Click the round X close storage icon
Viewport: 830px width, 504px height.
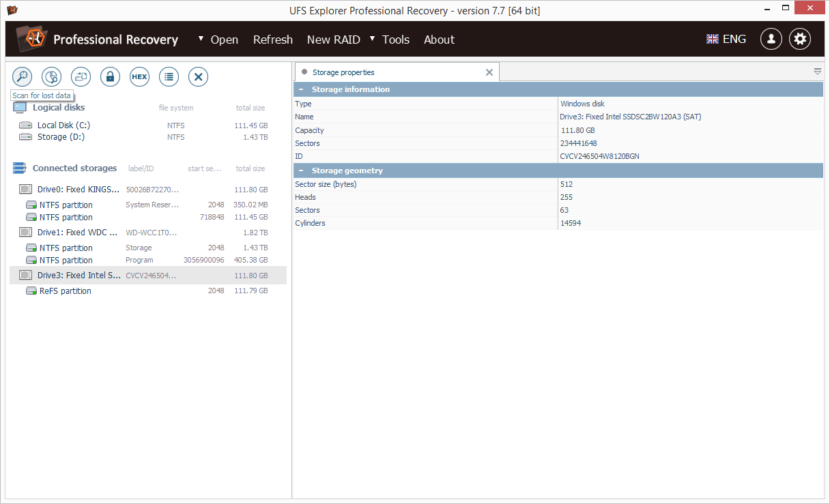[x=198, y=77]
